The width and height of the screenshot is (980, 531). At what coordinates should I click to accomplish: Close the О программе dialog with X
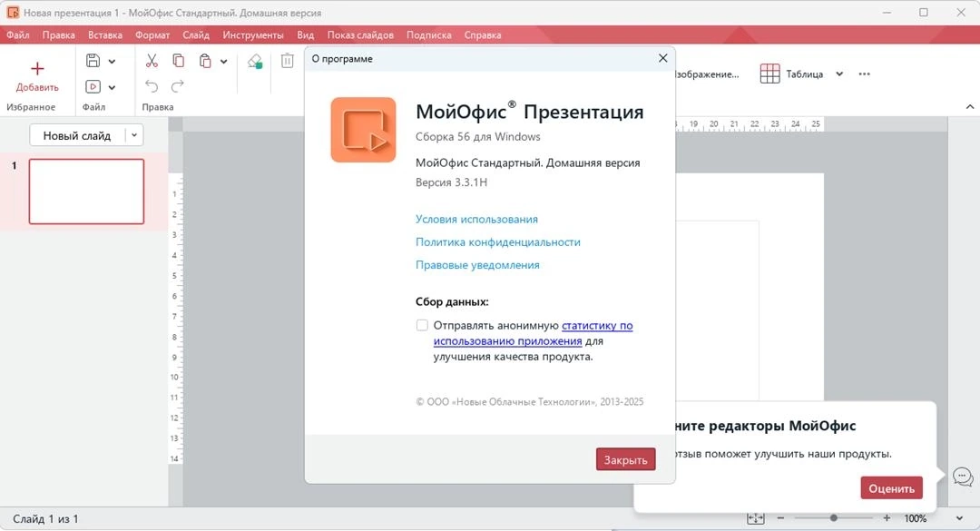[663, 58]
